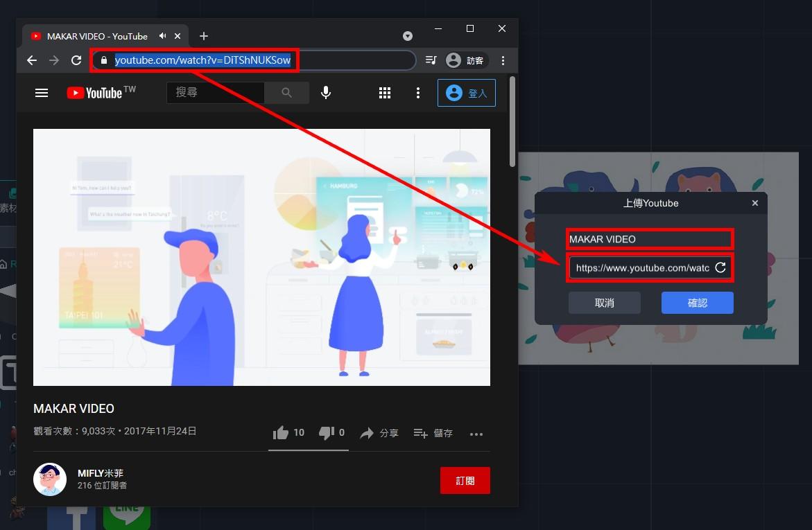812x530 pixels.
Task: Open YouTube settings three-dot menu
Action: [418, 93]
